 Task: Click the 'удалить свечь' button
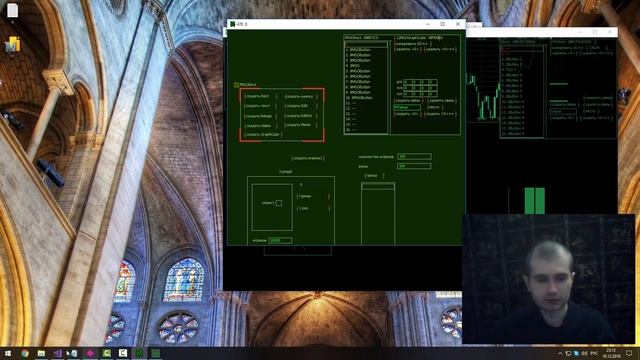(x=442, y=100)
